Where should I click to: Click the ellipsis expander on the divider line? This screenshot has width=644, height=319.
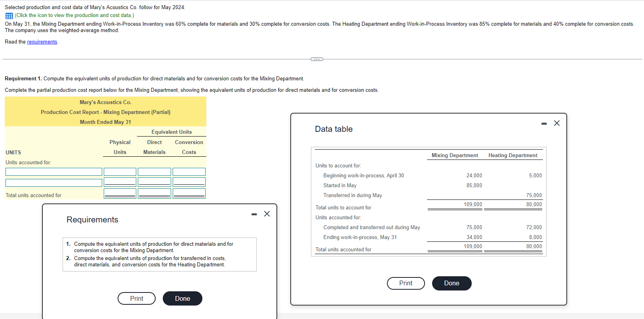(317, 59)
